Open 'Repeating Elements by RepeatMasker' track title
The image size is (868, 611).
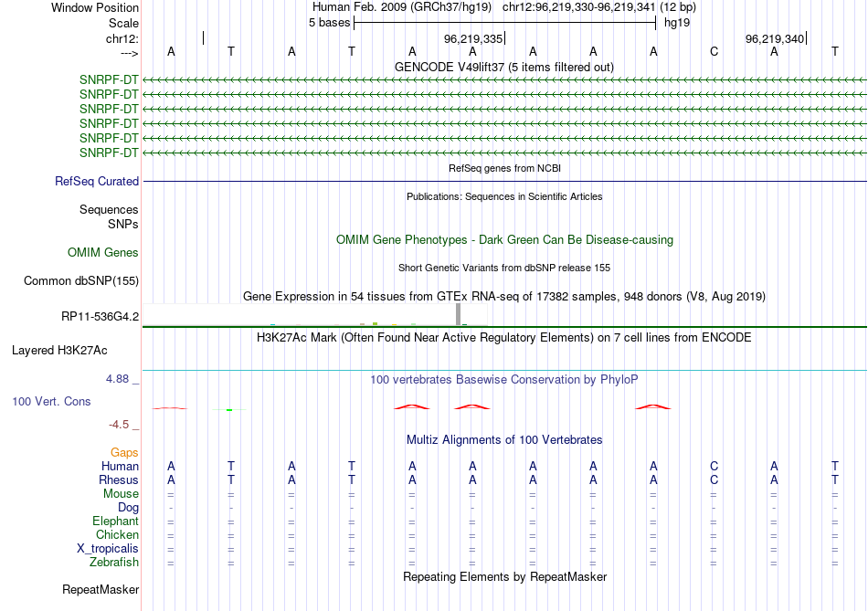pos(505,577)
